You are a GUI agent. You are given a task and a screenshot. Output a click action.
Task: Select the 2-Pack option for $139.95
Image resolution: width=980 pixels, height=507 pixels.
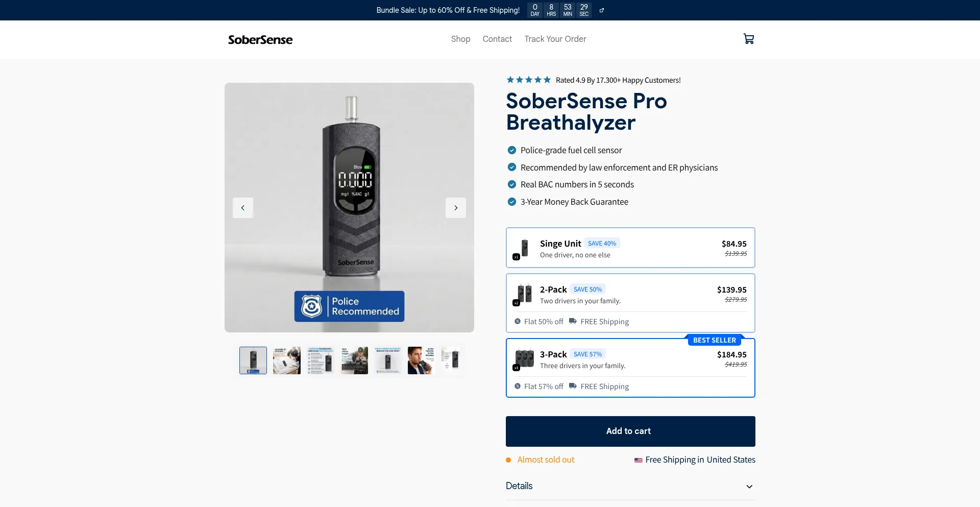point(630,303)
